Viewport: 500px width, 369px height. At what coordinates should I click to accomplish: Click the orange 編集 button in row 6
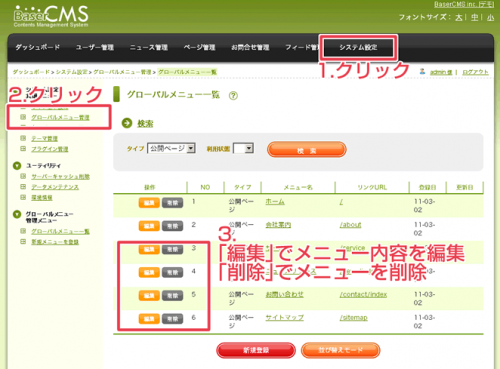[149, 319]
